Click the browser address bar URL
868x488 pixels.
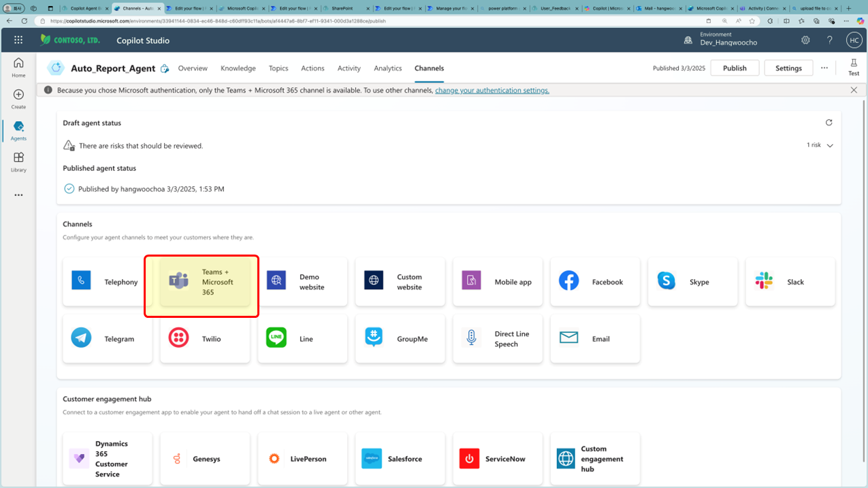(218, 21)
